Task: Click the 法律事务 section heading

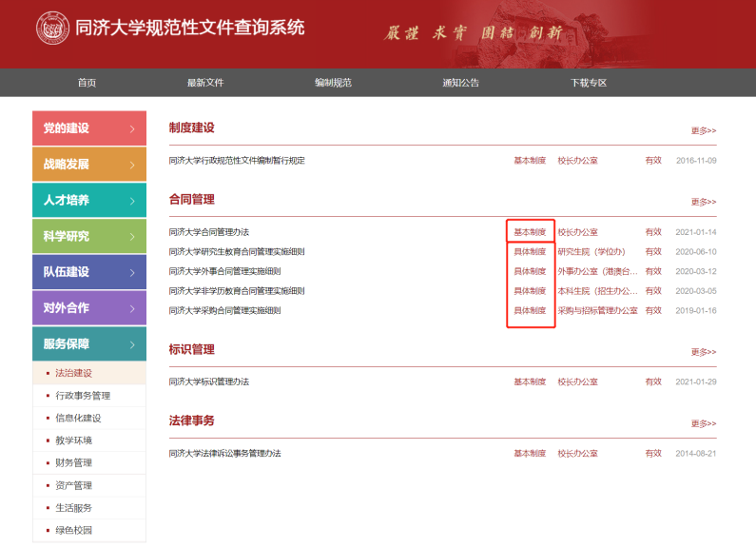Action: coord(191,421)
